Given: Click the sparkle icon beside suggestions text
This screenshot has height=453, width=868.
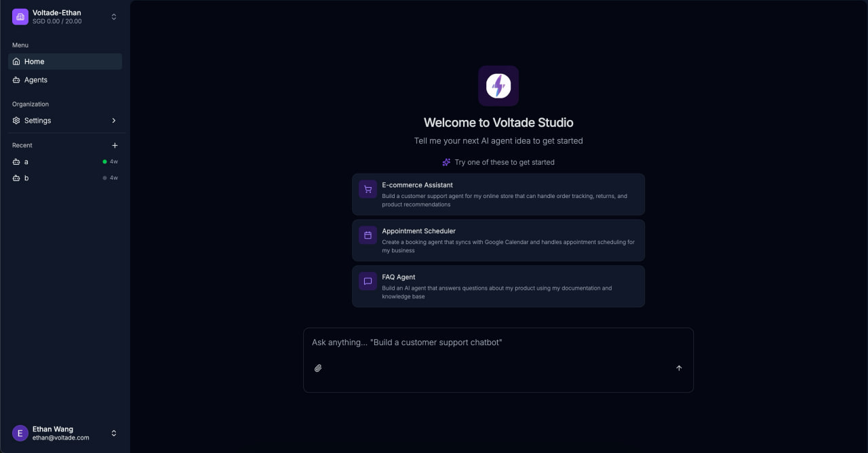Looking at the screenshot, I should tap(446, 163).
